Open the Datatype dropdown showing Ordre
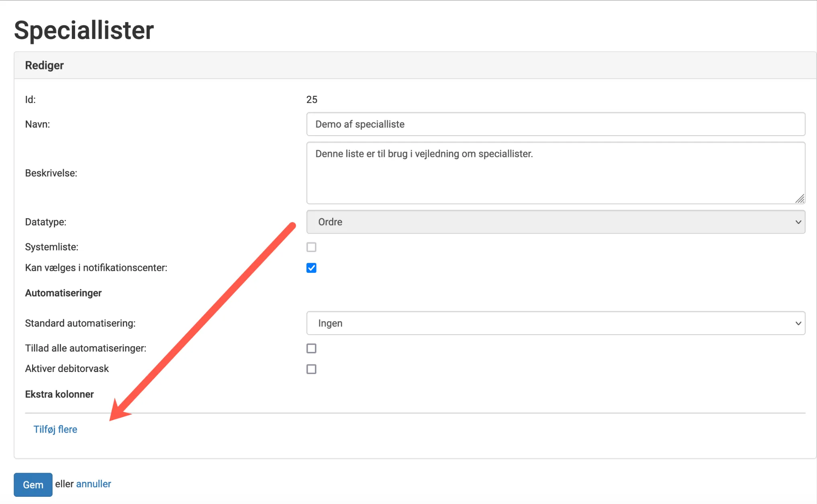The width and height of the screenshot is (817, 504). (556, 222)
